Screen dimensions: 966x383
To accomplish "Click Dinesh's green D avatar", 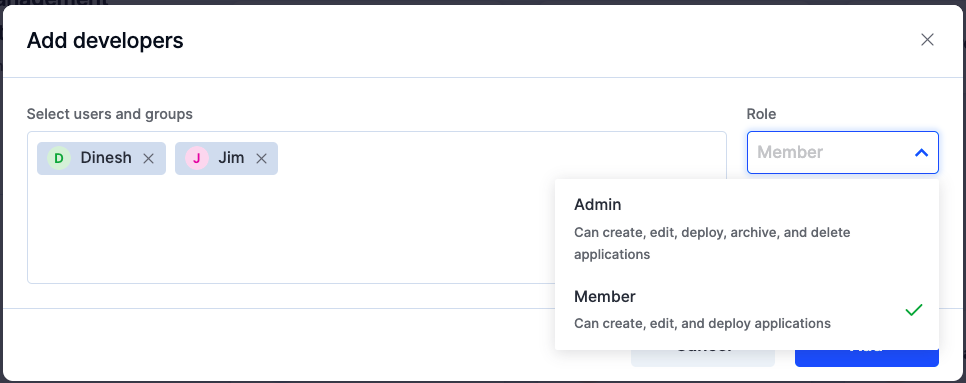I will [59, 158].
